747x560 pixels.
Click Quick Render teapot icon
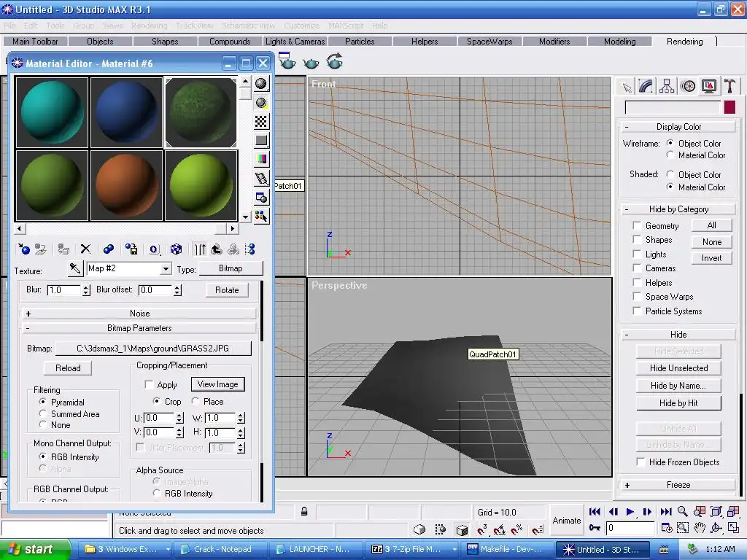311,62
